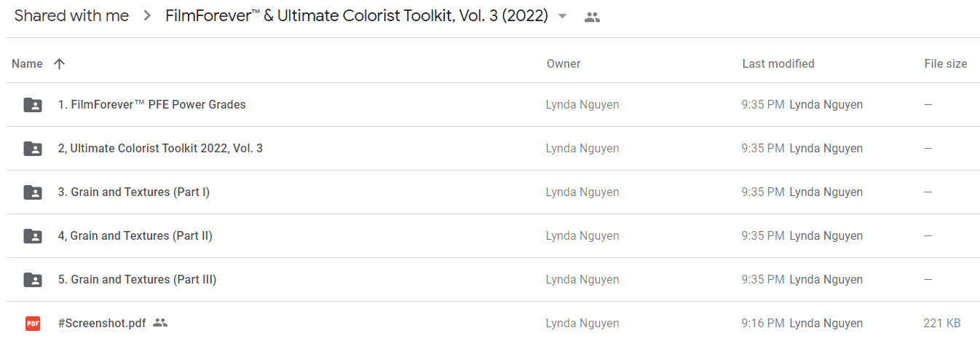This screenshot has height=344, width=980.
Task: Click the red PDF icon for #Screenshot.pdf
Action: (33, 324)
